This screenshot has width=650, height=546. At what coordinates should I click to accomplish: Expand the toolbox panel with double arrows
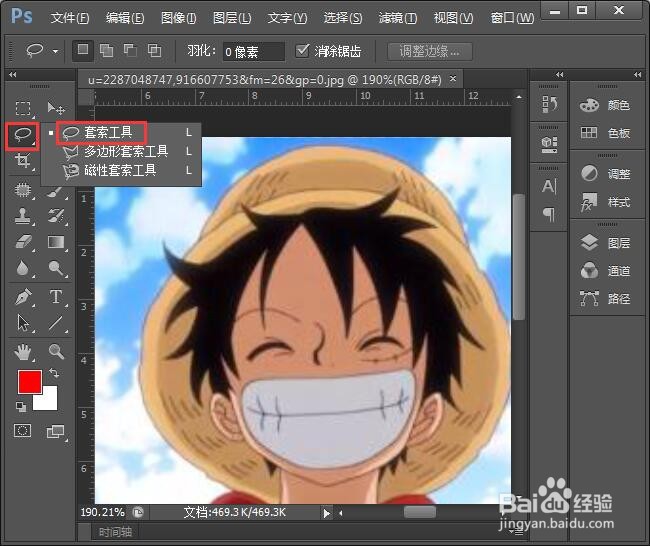12,75
